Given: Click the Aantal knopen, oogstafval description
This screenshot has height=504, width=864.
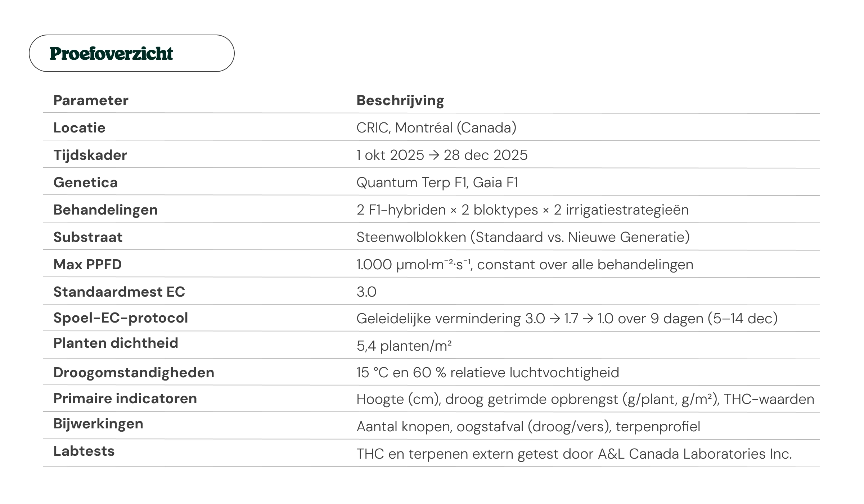Looking at the screenshot, I should [x=528, y=427].
